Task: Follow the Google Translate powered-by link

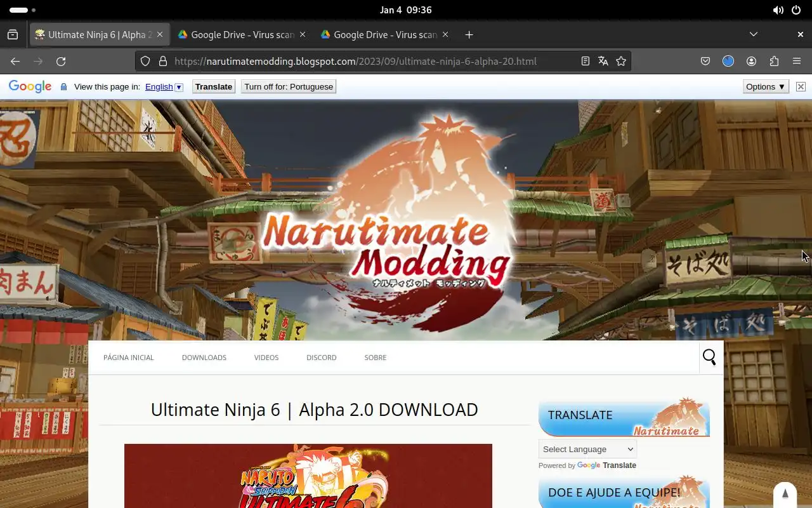Action: (x=606, y=465)
